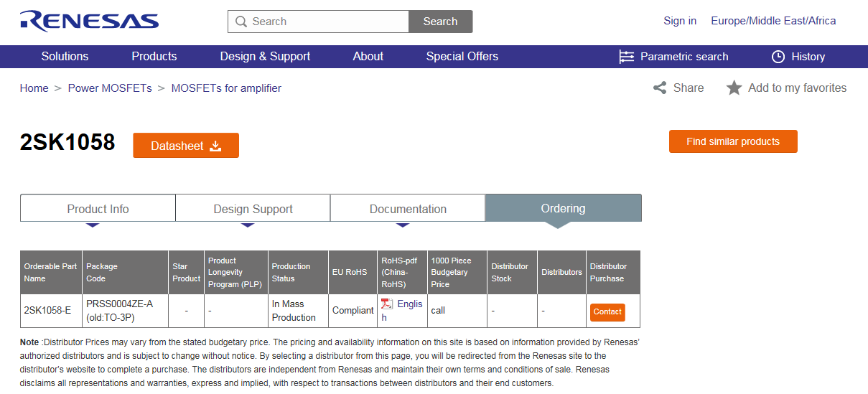Switch to Design Support tab

[253, 209]
